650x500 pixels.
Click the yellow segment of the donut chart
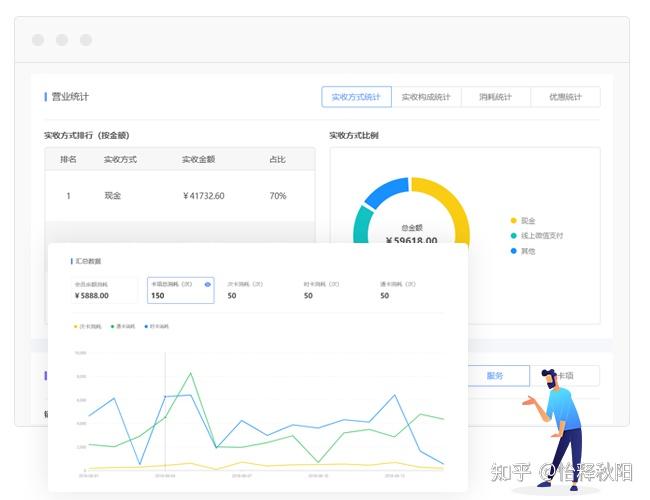pos(451,201)
